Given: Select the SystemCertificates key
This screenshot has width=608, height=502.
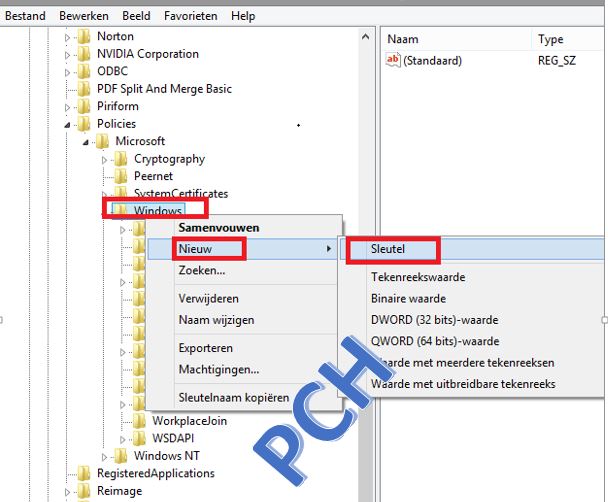Looking at the screenshot, I should (181, 193).
